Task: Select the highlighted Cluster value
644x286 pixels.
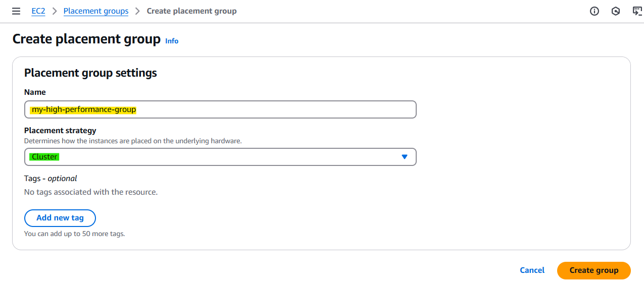Action: (x=44, y=157)
